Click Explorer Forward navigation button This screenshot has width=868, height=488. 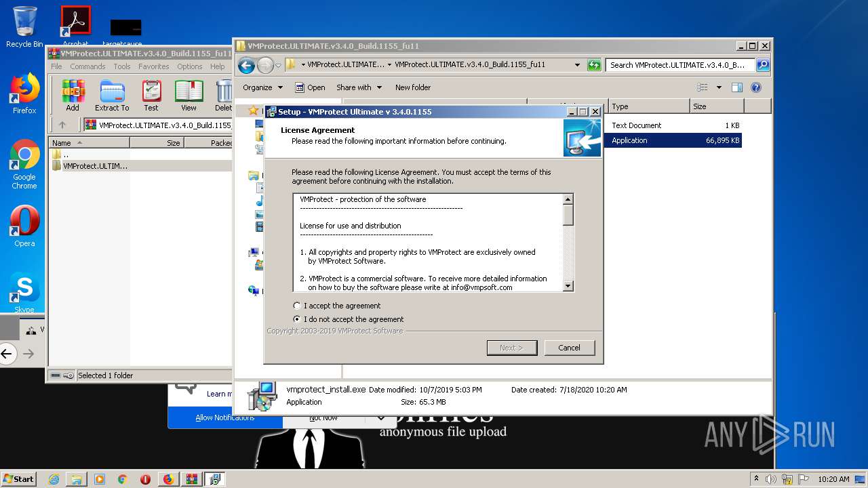265,65
